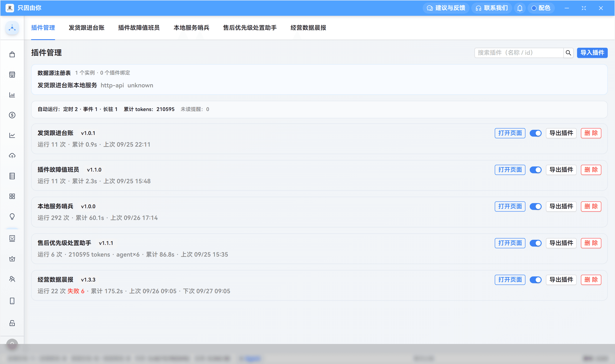Click the 联系我们 button
The height and width of the screenshot is (364, 615).
tap(492, 8)
